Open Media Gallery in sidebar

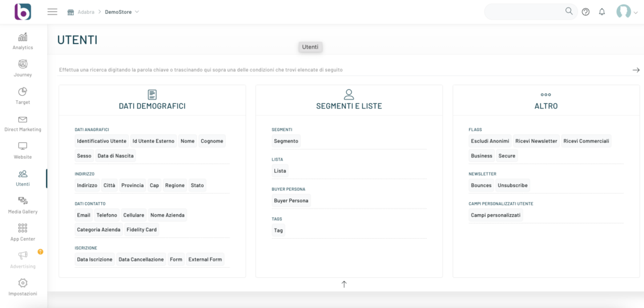(x=23, y=201)
